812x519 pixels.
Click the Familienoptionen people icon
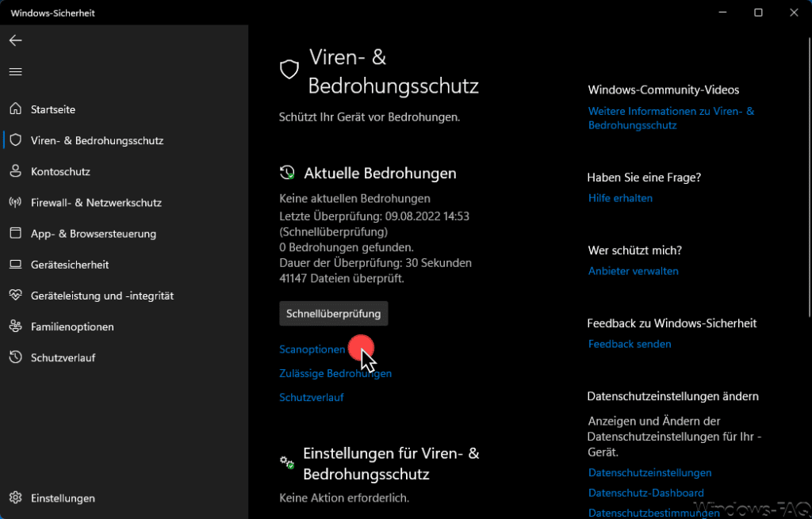click(16, 326)
